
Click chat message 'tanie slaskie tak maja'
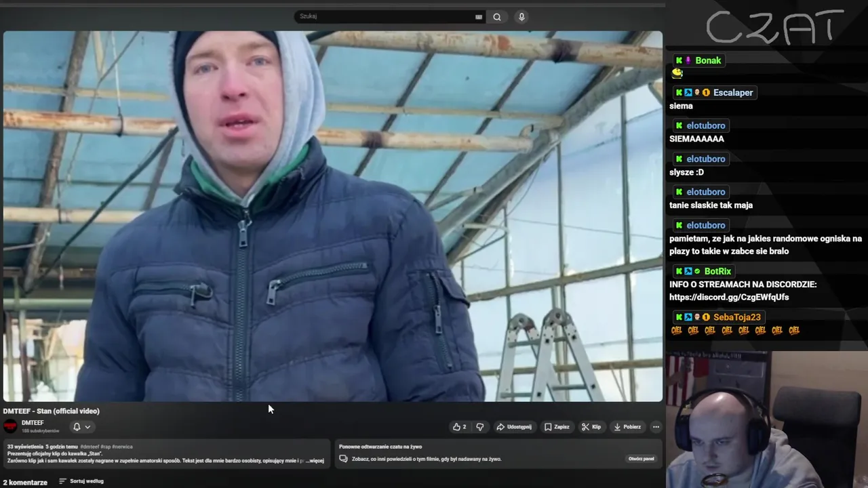pyautogui.click(x=711, y=205)
